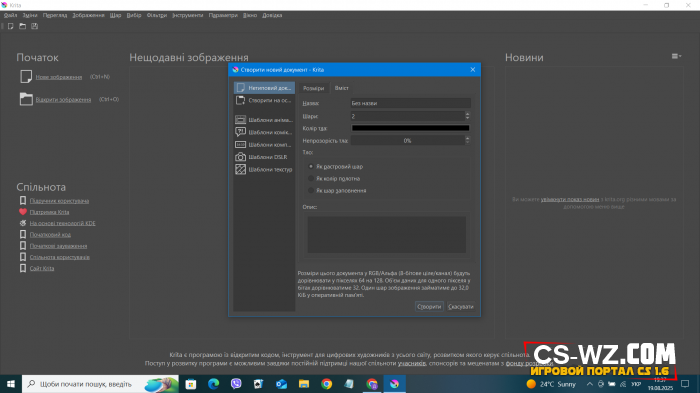Screen dimensions: 700x393
Task: Open the Відкрити зображення link
Action: click(63, 100)
